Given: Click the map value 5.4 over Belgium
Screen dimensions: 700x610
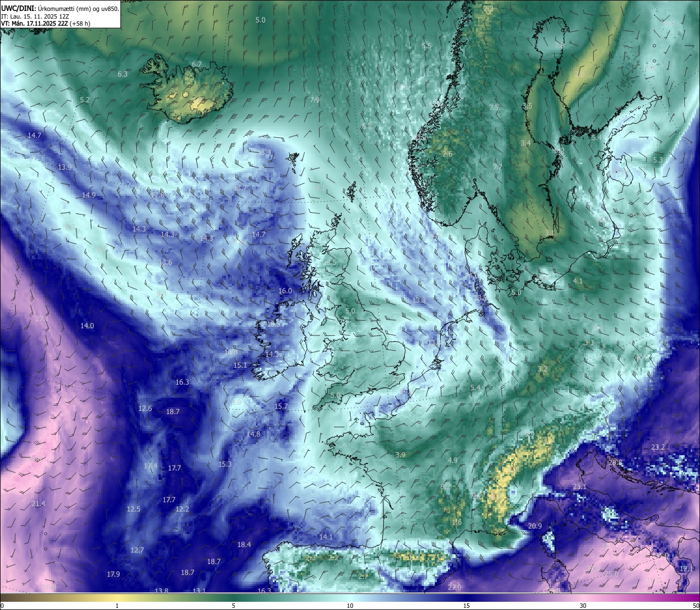Looking at the screenshot, I should click(x=475, y=387).
